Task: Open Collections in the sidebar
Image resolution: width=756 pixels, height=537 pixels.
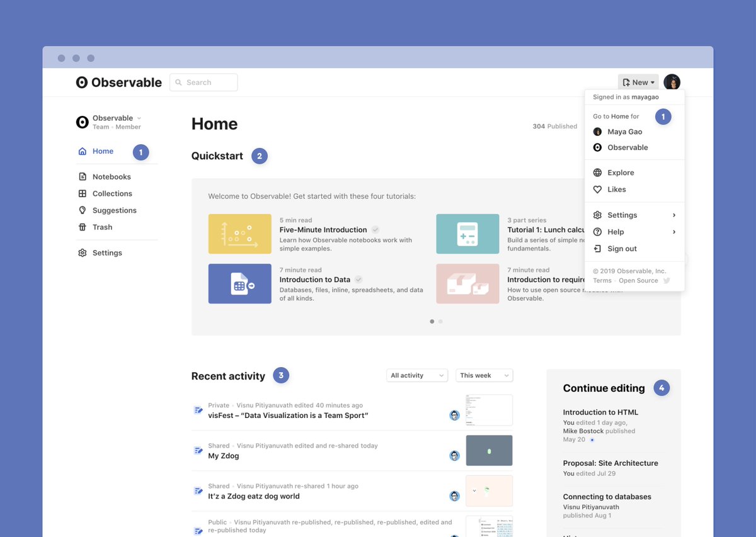Action: click(112, 194)
